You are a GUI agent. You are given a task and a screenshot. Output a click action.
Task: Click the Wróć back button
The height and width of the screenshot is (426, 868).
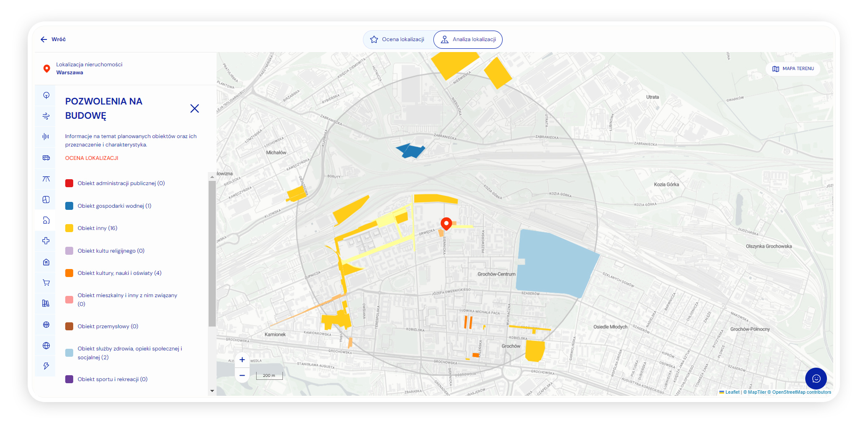pos(53,39)
